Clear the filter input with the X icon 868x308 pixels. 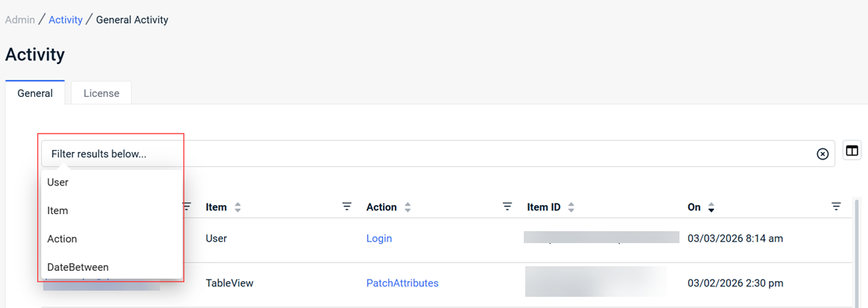click(823, 154)
